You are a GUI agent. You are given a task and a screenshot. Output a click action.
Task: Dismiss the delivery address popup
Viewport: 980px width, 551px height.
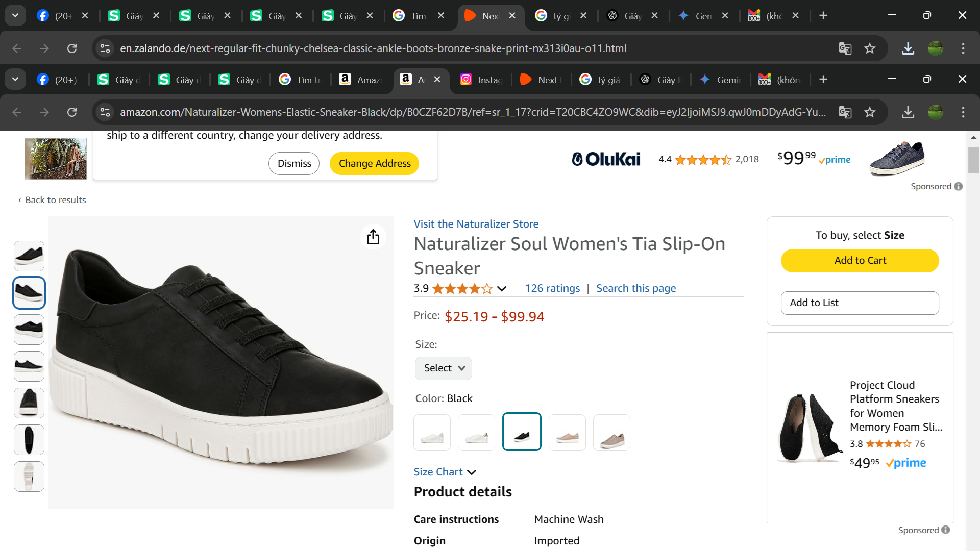coord(294,163)
